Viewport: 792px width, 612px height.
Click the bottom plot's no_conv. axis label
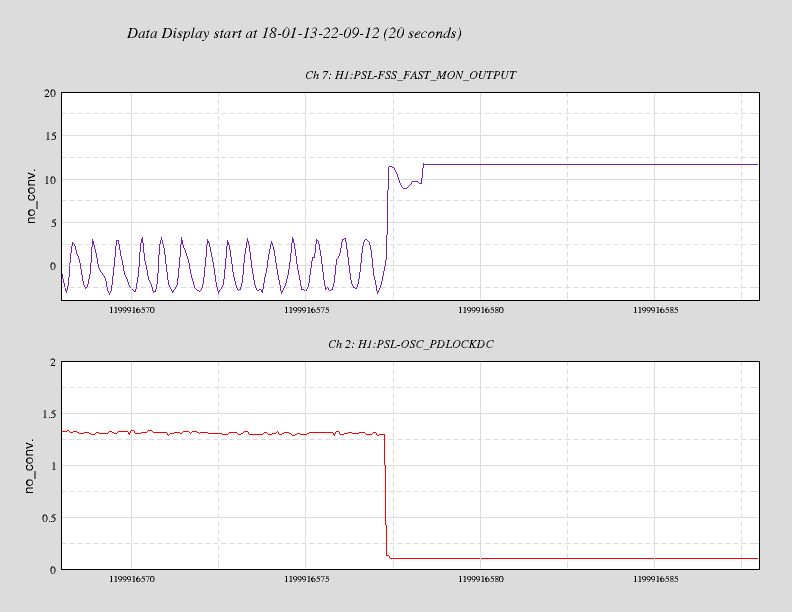pyautogui.click(x=31, y=464)
